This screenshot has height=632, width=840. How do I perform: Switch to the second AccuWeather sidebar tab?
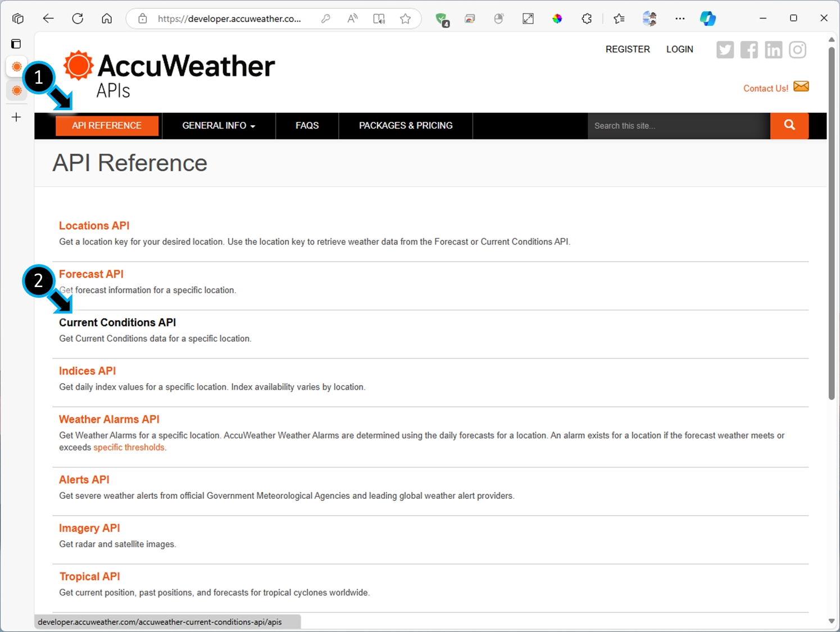point(17,90)
